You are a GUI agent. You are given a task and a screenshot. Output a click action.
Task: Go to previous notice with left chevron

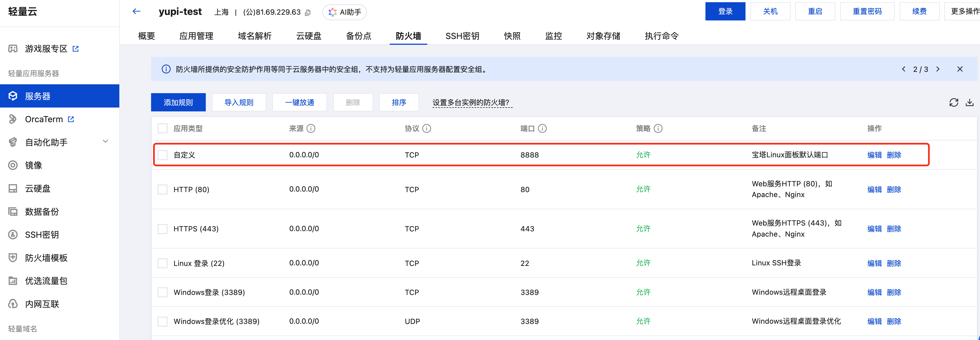[x=903, y=69]
